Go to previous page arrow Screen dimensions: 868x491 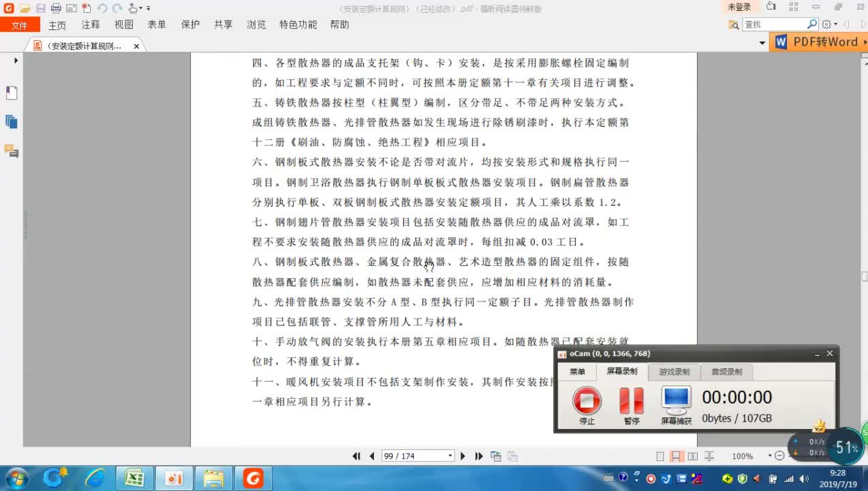[x=372, y=456]
